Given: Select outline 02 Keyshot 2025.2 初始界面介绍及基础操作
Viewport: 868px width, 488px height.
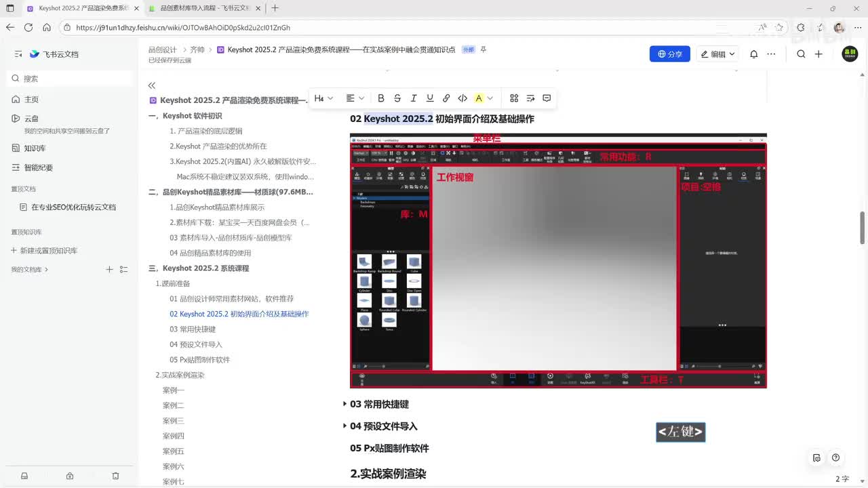Looking at the screenshot, I should point(239,314).
